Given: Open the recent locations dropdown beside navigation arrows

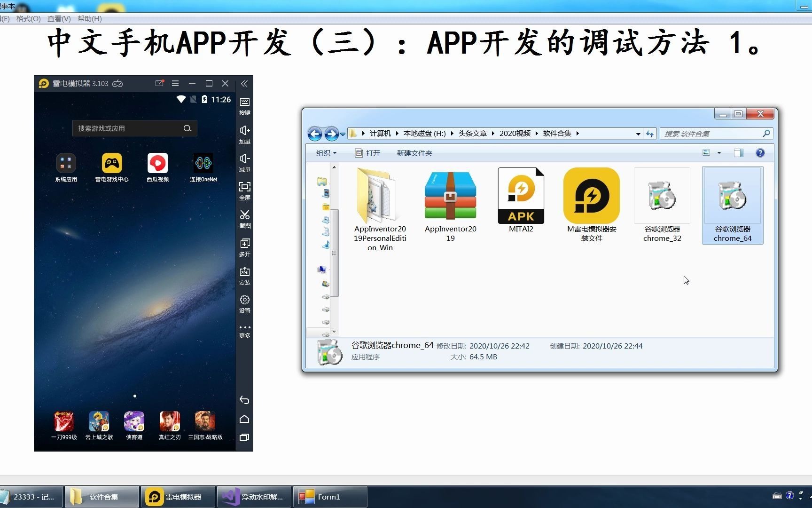Looking at the screenshot, I should coord(343,134).
